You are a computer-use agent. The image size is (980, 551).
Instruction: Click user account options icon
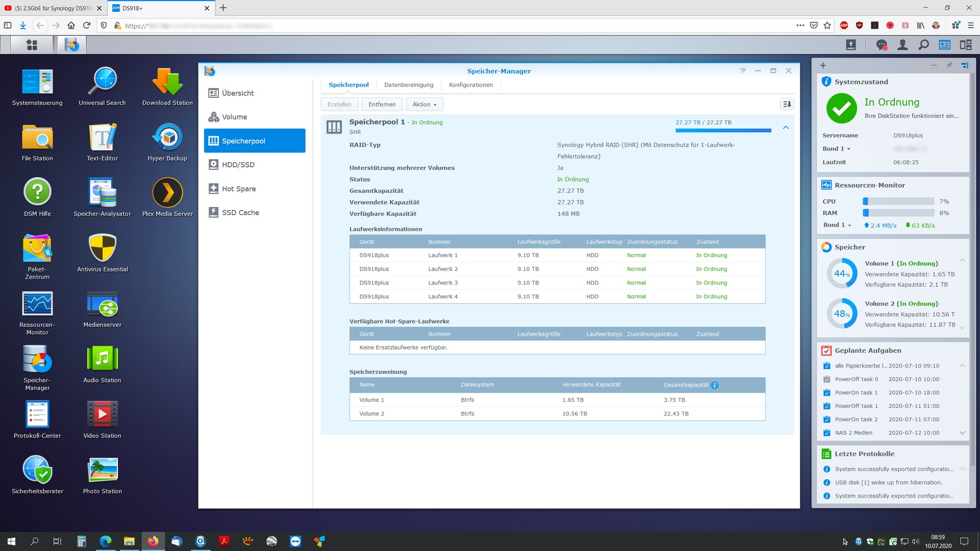point(902,45)
